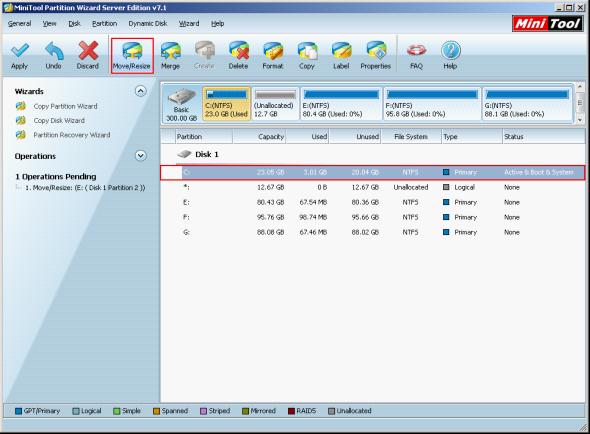590x434 pixels.
Task: Click the grayed Create partition icon
Action: tap(204, 55)
